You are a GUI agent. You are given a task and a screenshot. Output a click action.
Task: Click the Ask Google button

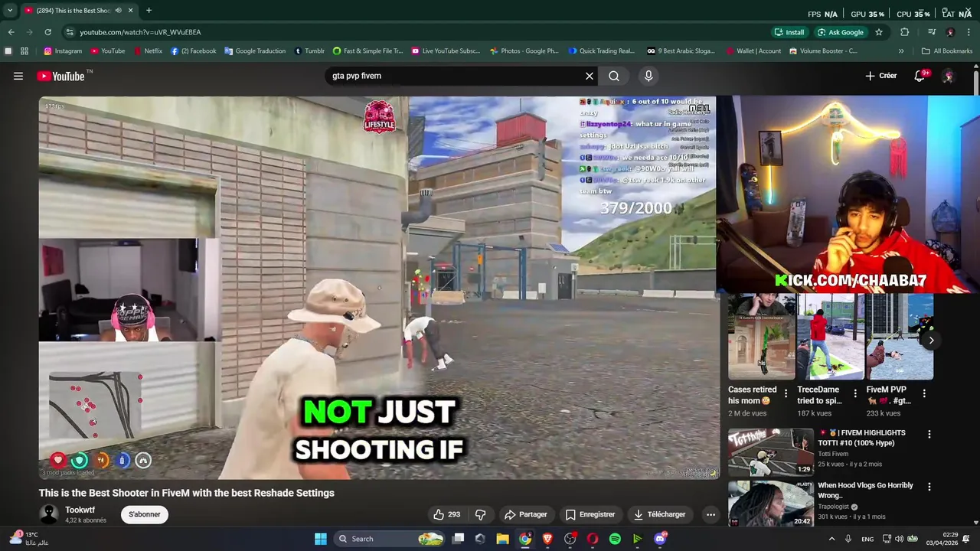click(x=840, y=32)
